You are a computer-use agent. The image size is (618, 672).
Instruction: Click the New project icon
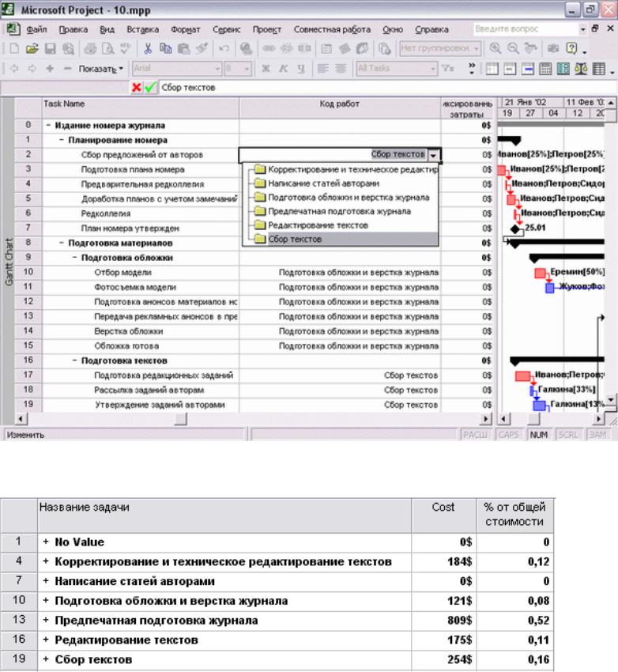coord(14,49)
